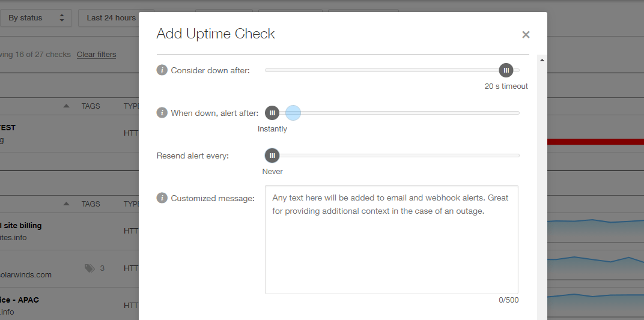Click inside the Customized message text area

[391, 246]
